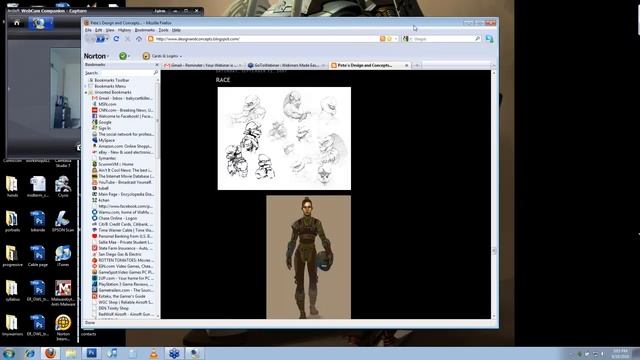Click the Google search input box
The image size is (640, 360).
(443, 39)
